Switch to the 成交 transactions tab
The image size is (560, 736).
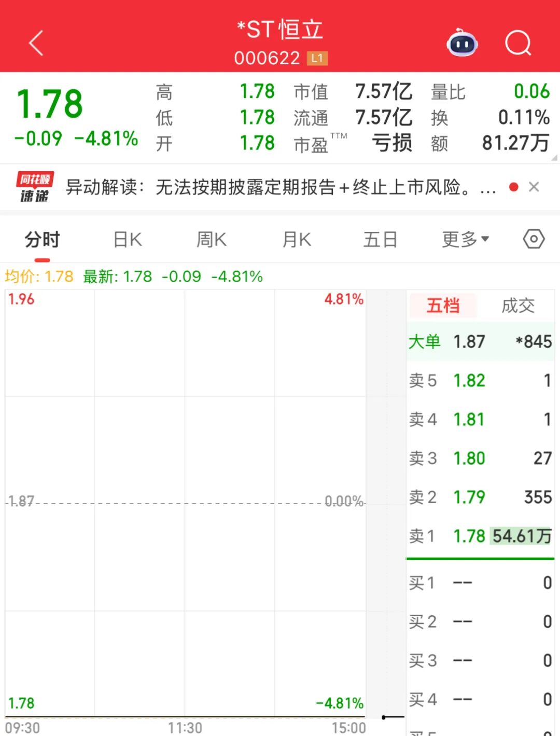[517, 305]
